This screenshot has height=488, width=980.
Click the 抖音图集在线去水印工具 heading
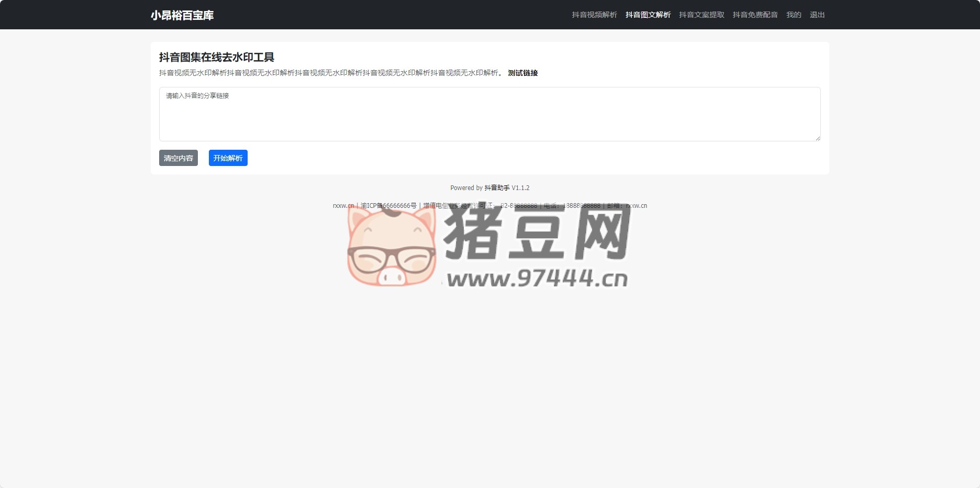pos(217,57)
